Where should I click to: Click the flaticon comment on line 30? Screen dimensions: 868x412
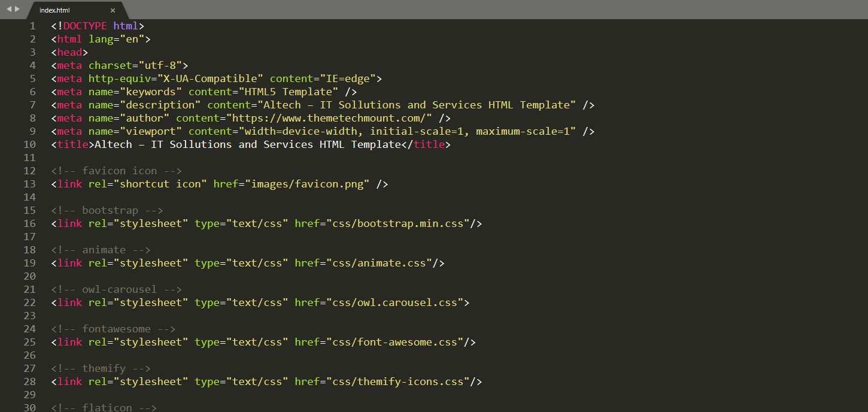coord(104,407)
